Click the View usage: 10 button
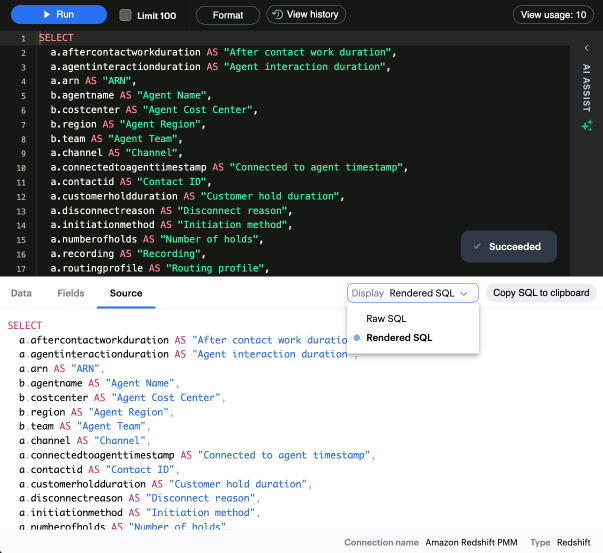603x553 pixels. (553, 15)
